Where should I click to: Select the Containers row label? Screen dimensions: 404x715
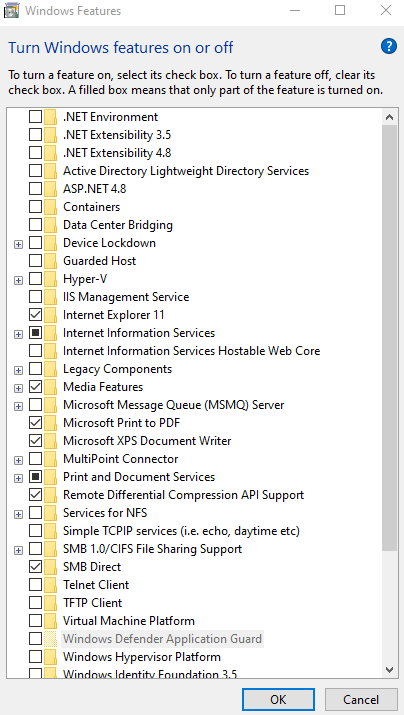coord(91,207)
